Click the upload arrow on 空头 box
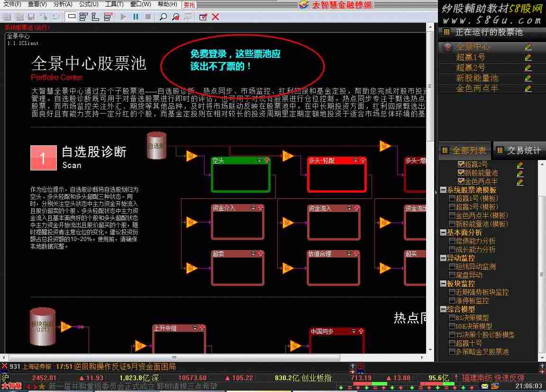The width and height of the screenshot is (546, 392). click(267, 160)
